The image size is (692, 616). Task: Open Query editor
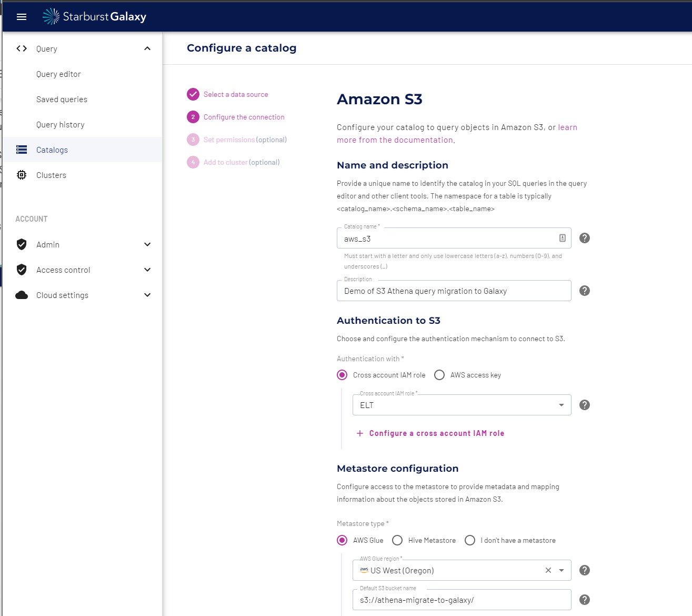pyautogui.click(x=58, y=74)
